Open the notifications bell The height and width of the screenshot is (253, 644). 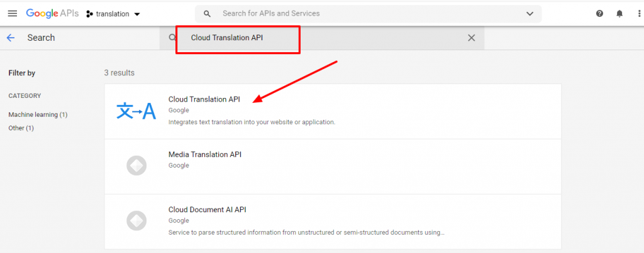619,14
